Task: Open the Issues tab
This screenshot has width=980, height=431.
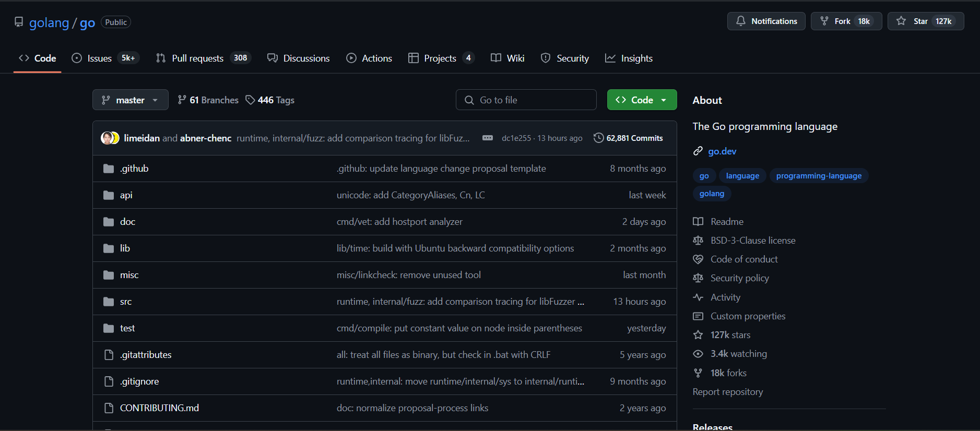Action: [105, 58]
